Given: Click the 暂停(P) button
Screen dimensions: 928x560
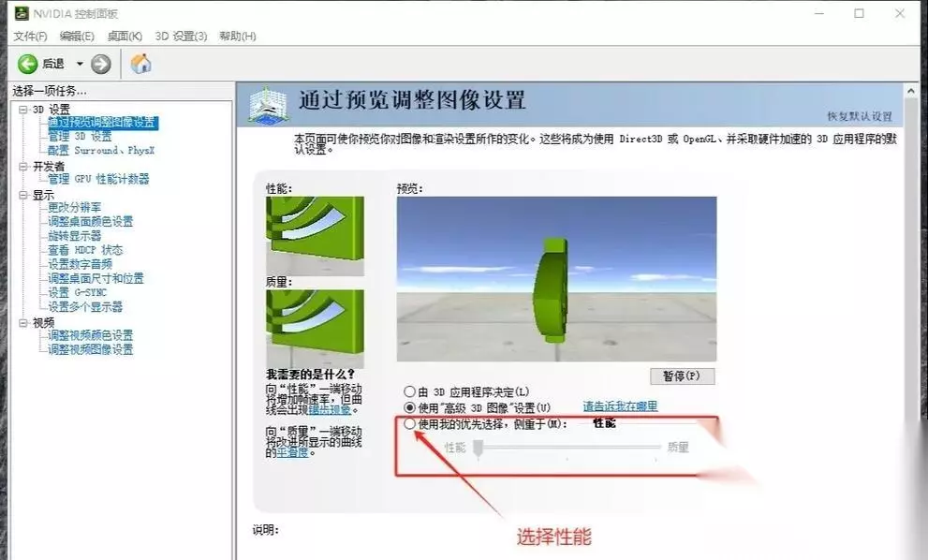Looking at the screenshot, I should (682, 376).
